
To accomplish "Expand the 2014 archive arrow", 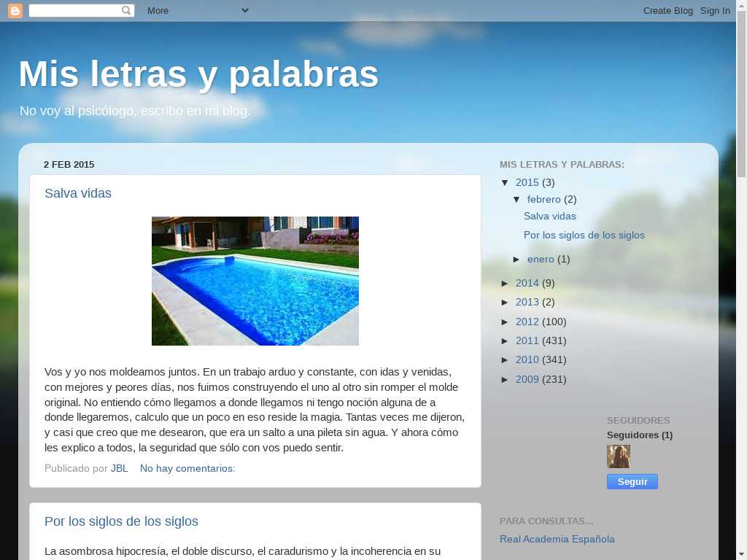I will 506,284.
